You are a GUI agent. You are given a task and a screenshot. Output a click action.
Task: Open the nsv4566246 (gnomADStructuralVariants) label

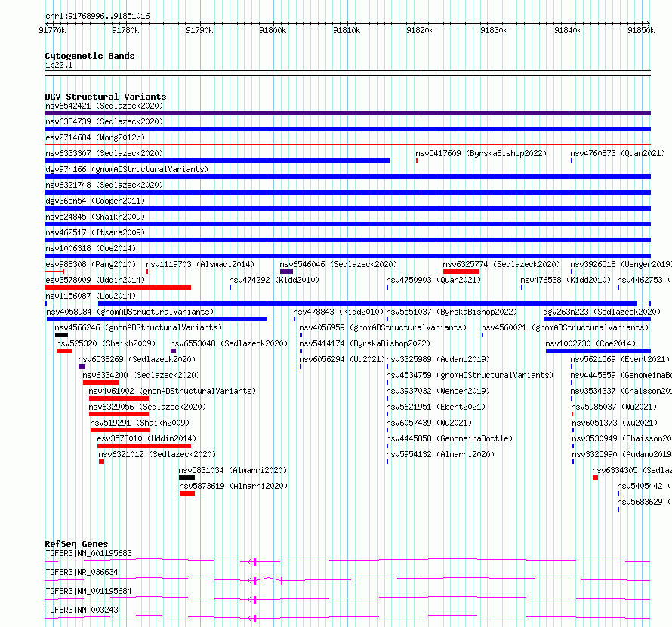point(138,327)
